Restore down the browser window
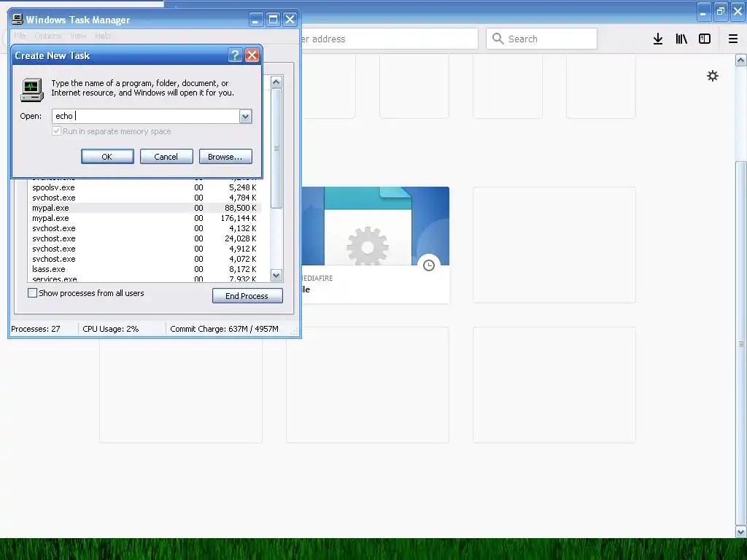747x560 pixels. pyautogui.click(x=721, y=12)
